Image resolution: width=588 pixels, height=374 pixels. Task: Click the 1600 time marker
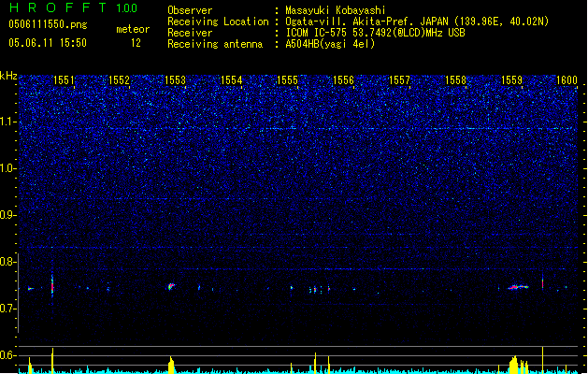click(566, 80)
